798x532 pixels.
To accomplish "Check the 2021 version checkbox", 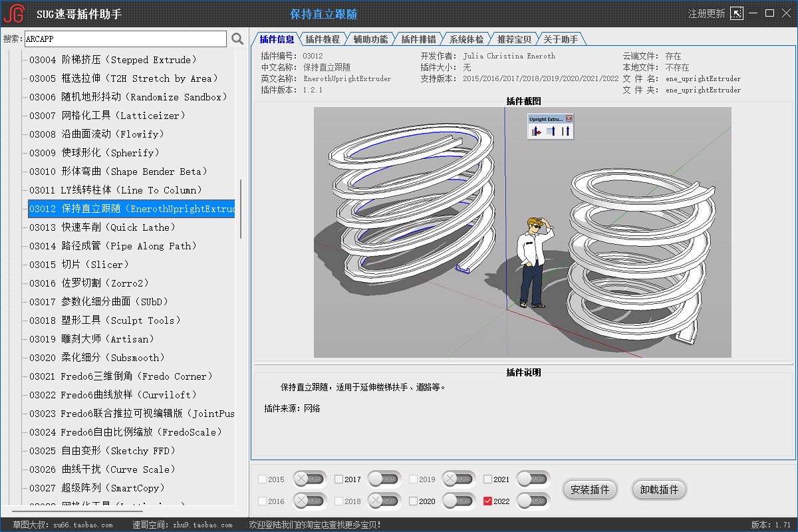I will pyautogui.click(x=488, y=479).
